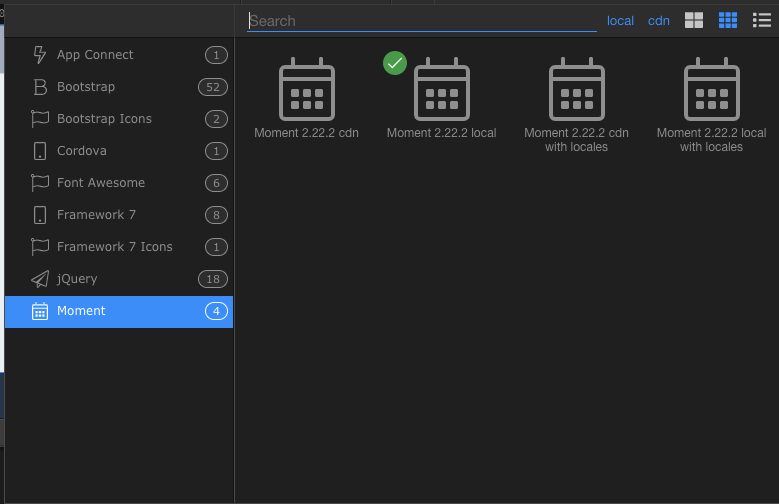Click the Moment count badge 4

click(216, 311)
